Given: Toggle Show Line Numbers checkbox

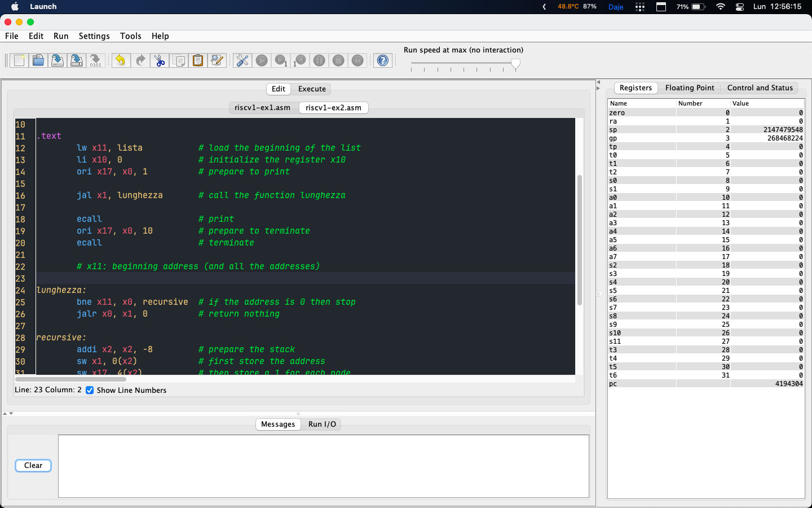Looking at the screenshot, I should point(90,390).
